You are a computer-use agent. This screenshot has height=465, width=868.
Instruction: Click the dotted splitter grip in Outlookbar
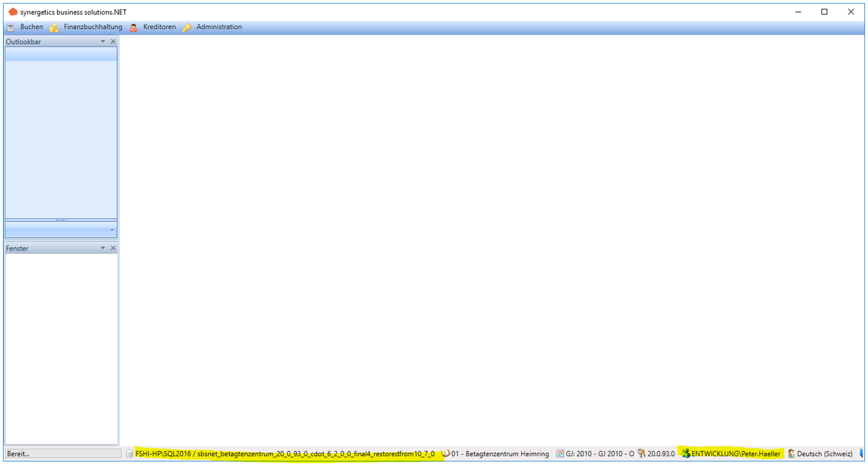[x=61, y=220]
